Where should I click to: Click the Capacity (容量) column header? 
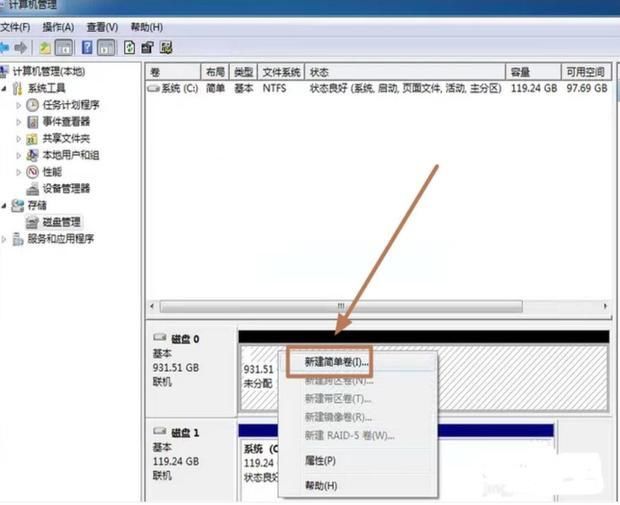(521, 72)
